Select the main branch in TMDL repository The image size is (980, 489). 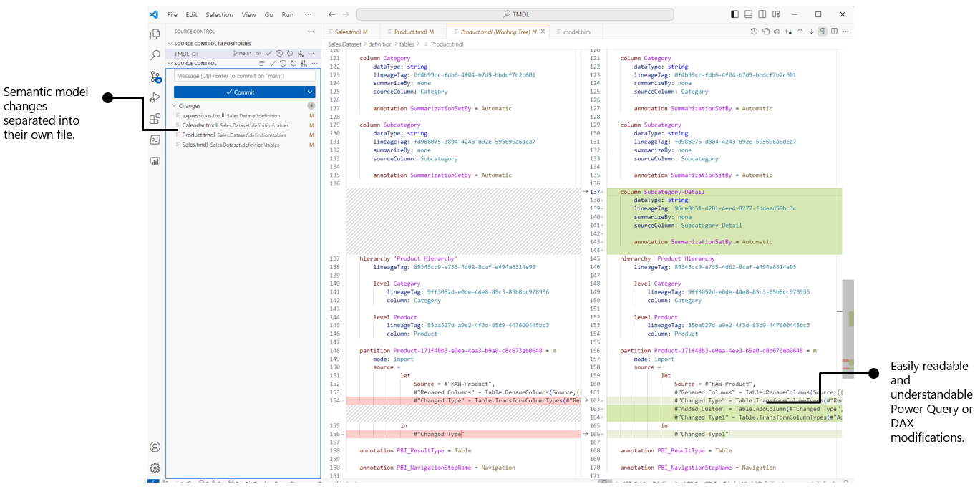click(x=242, y=54)
